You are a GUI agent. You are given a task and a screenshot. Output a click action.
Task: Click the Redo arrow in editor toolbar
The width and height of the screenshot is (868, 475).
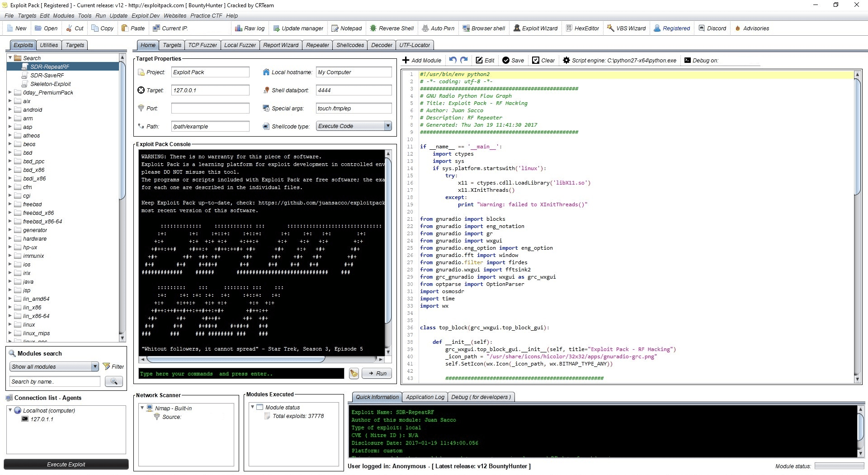[x=464, y=60]
